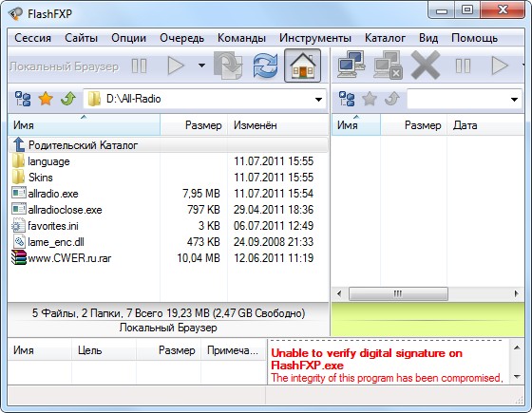Open the Инструменты menu
The height and width of the screenshot is (413, 532).
pyautogui.click(x=315, y=38)
